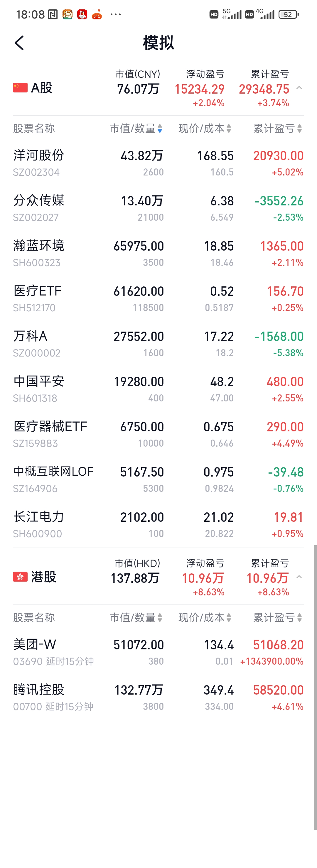
Task: Tap the China flag icon beside A股
Action: coord(20,88)
